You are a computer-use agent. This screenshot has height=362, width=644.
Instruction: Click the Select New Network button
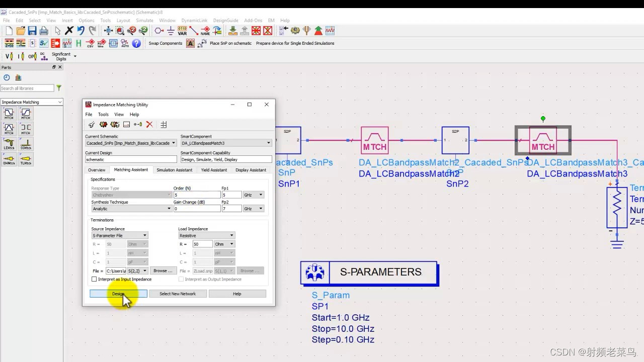tap(178, 294)
